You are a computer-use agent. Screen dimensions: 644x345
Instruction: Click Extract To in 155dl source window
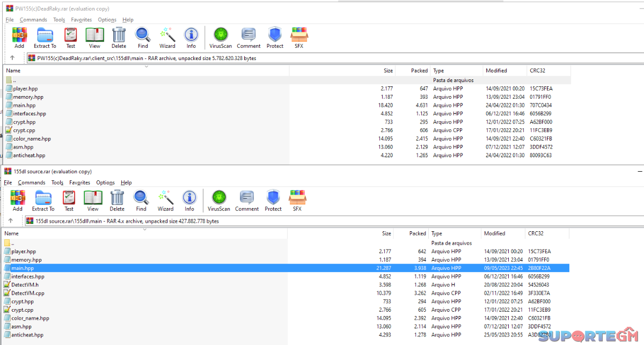click(43, 201)
